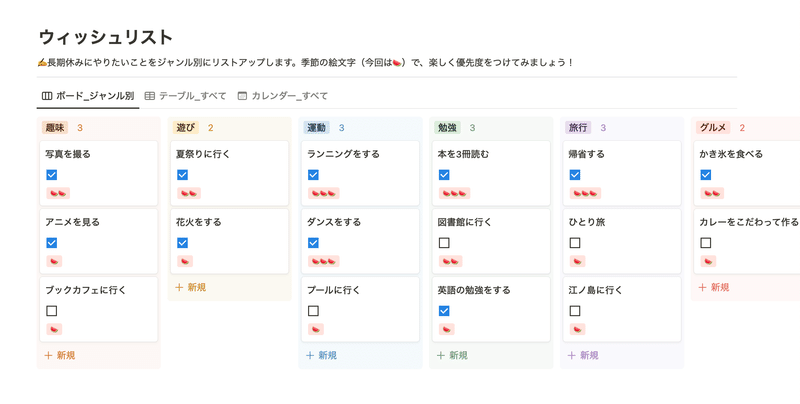Click the ウィッシュリスト page title
This screenshot has height=404, width=800.
[x=106, y=37]
